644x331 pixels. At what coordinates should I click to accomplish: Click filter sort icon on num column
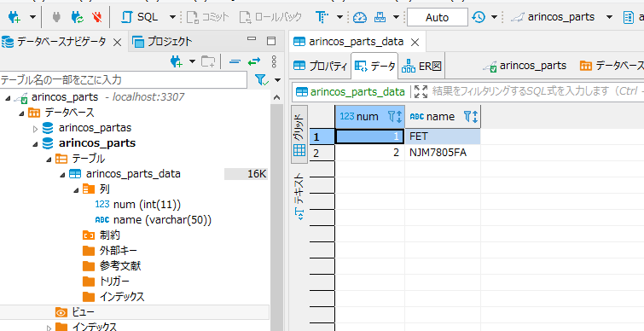395,117
